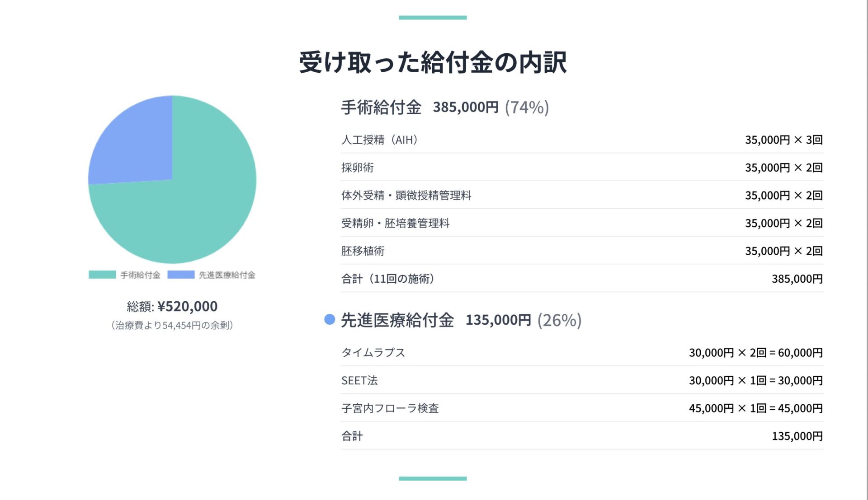Select the タイムラプス row label

(x=373, y=353)
